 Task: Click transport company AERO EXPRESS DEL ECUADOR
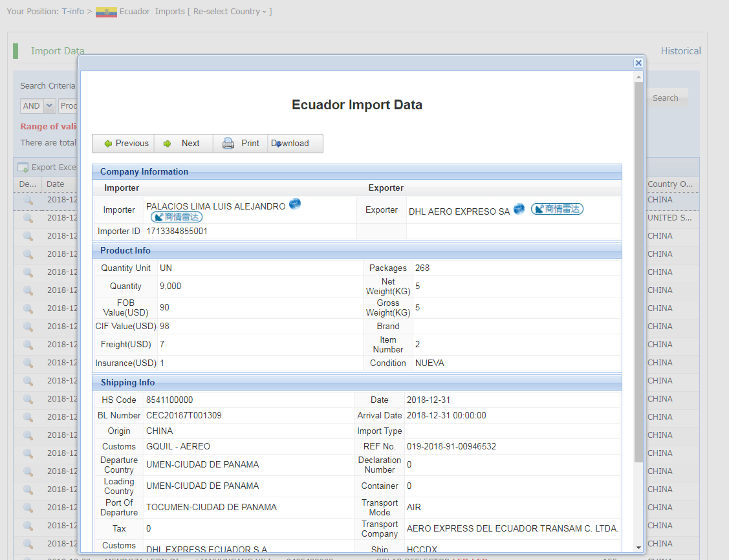click(x=512, y=528)
